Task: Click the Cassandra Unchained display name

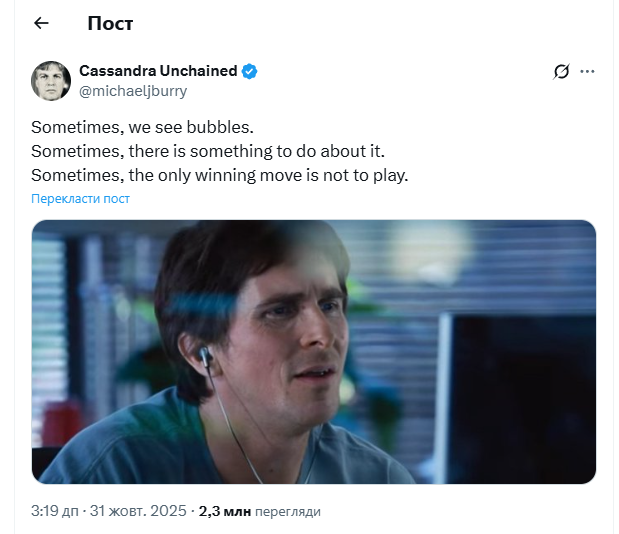Action: [158, 71]
